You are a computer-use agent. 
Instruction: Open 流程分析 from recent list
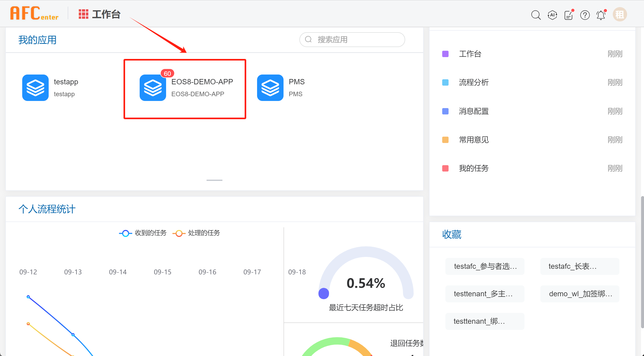tap(474, 82)
